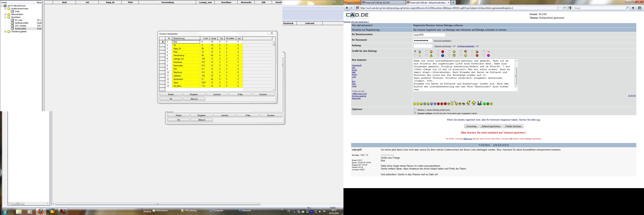
Task: Click the 'Vorschau' button
Action: (471, 126)
